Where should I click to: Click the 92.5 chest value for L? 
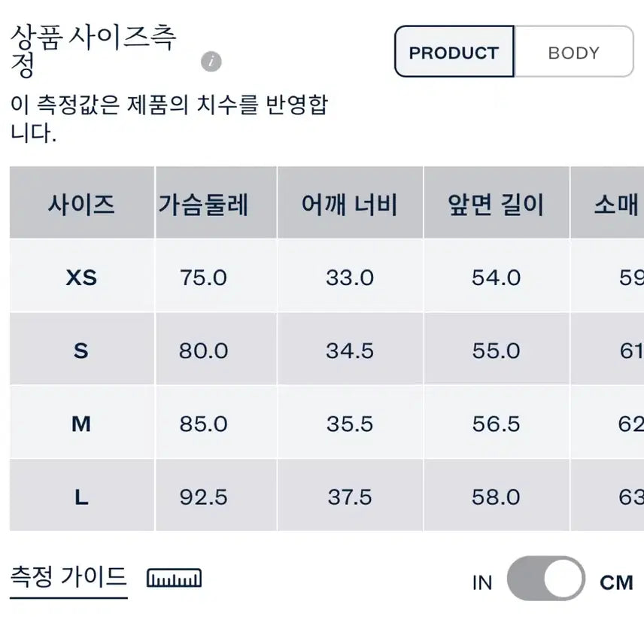[x=203, y=497]
